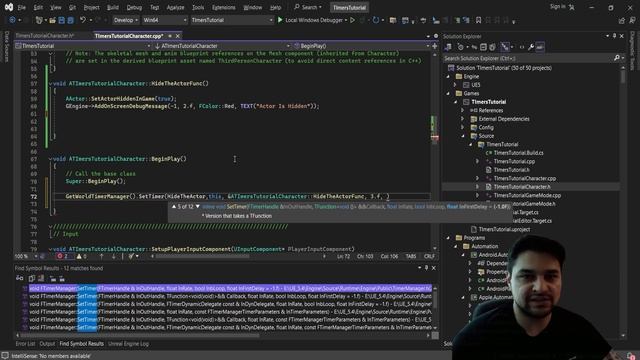Viewport: 640px width, 360px height.
Task: Click the yellow warning count indicator
Action: [x=82, y=256]
